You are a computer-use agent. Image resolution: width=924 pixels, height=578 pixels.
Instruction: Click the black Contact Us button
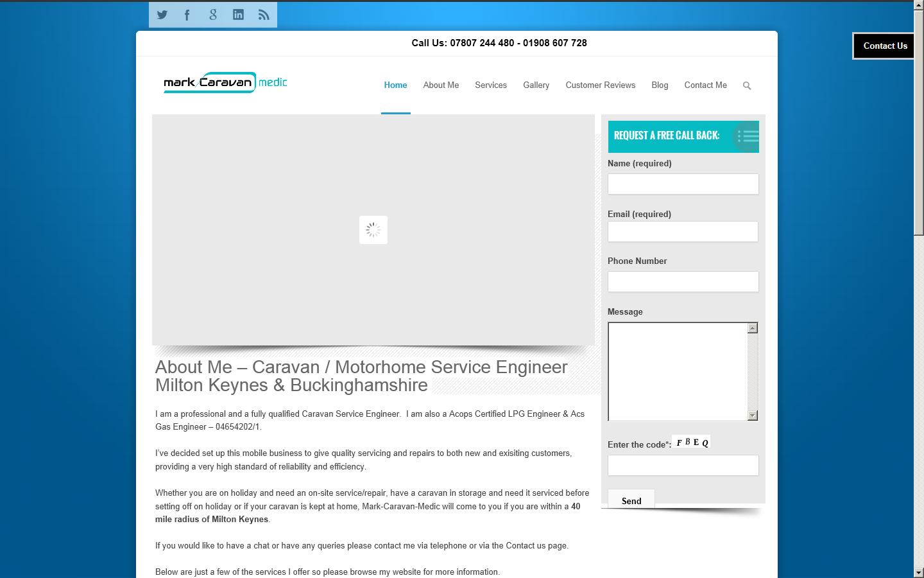coord(884,46)
